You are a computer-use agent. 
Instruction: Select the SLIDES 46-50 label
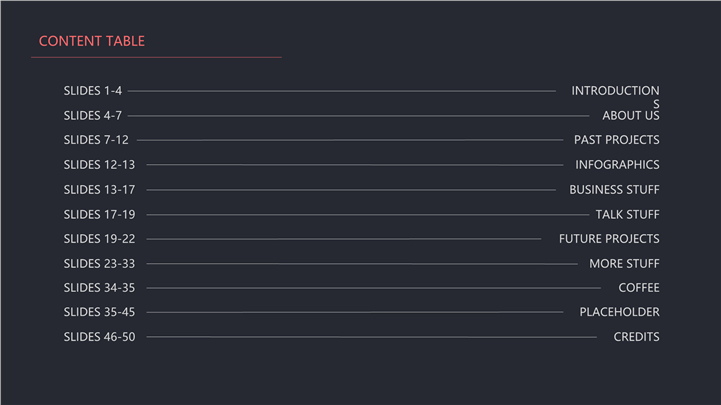point(99,337)
